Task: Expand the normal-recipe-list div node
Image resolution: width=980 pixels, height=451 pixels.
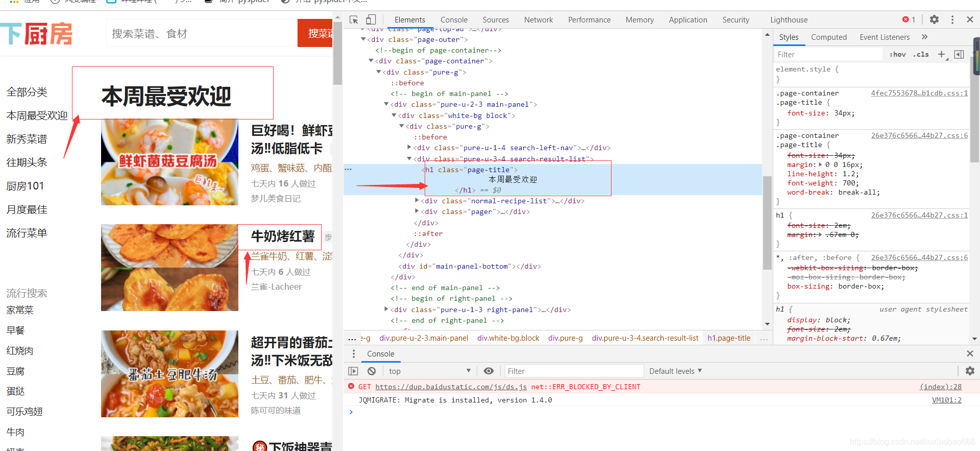Action: (417, 201)
